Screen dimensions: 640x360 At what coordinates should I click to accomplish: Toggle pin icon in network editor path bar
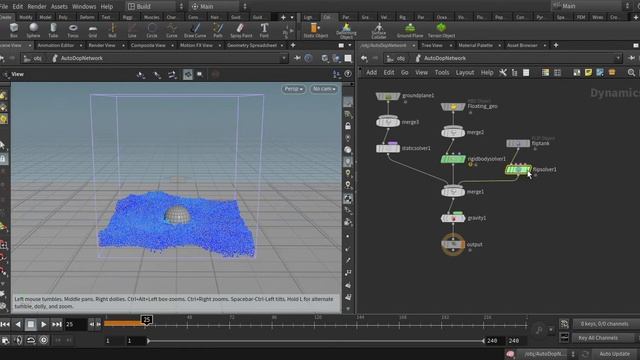(631, 58)
